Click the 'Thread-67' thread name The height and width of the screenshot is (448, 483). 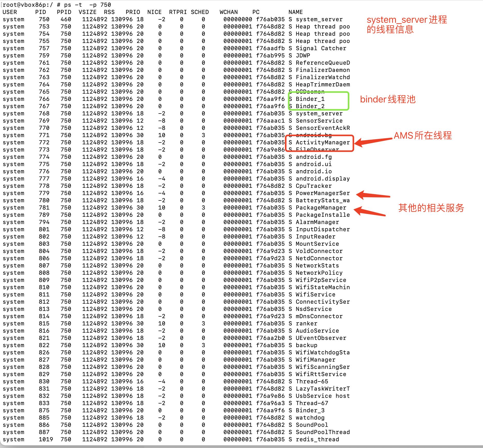click(312, 403)
